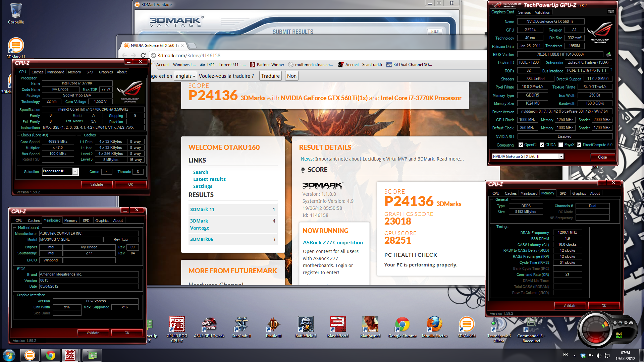Open SPD tab in top-left CPU-Z

click(x=90, y=72)
